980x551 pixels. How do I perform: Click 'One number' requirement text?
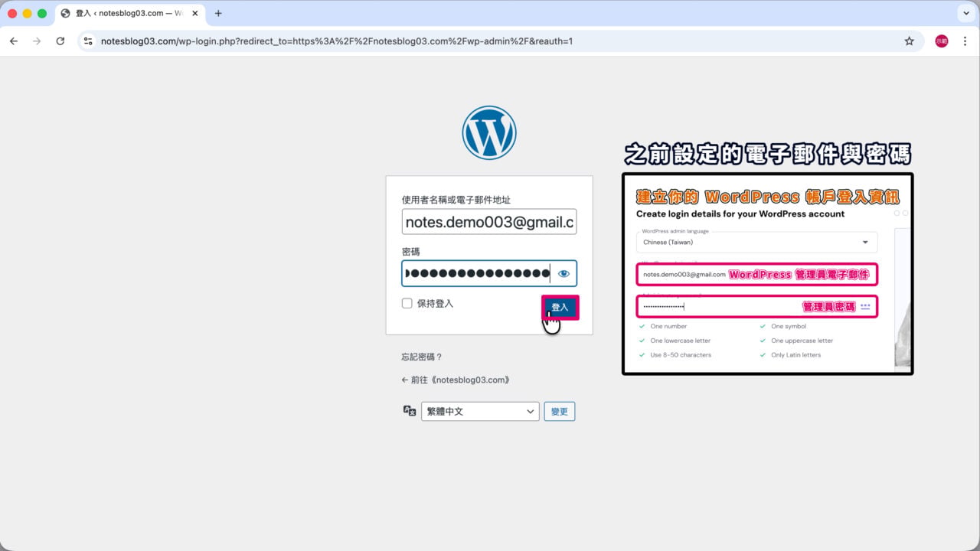pos(668,327)
